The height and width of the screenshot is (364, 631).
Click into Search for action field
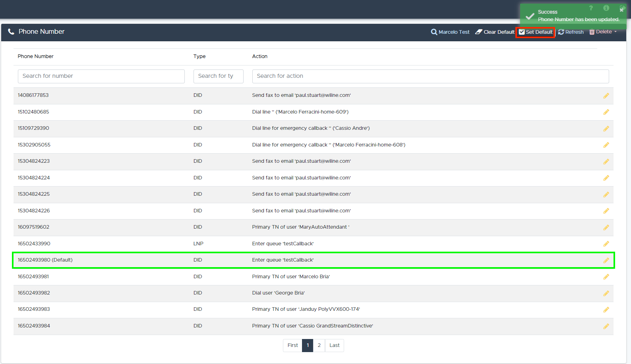click(x=430, y=76)
